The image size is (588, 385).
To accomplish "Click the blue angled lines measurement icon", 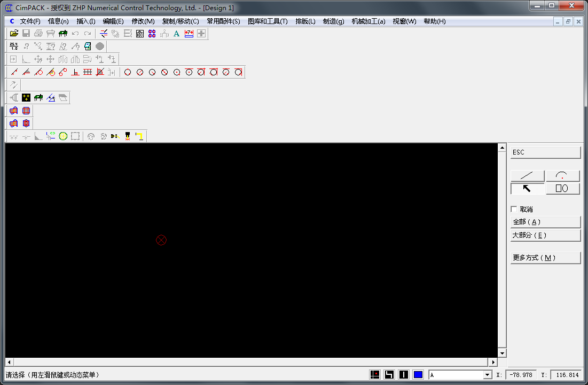I will pyautogui.click(x=51, y=98).
